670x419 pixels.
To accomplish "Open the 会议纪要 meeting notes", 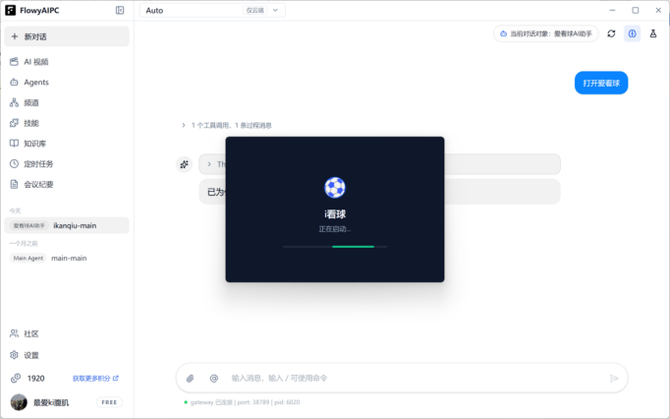I will click(x=67, y=185).
